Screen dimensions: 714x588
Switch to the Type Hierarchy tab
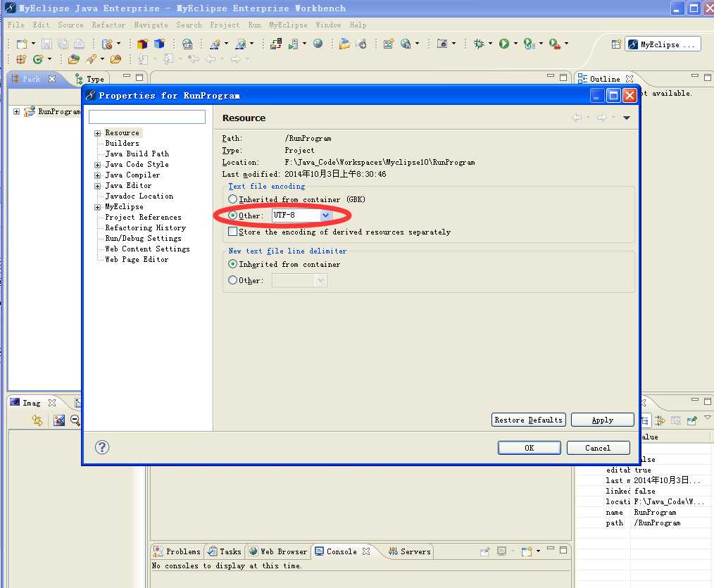(89, 79)
